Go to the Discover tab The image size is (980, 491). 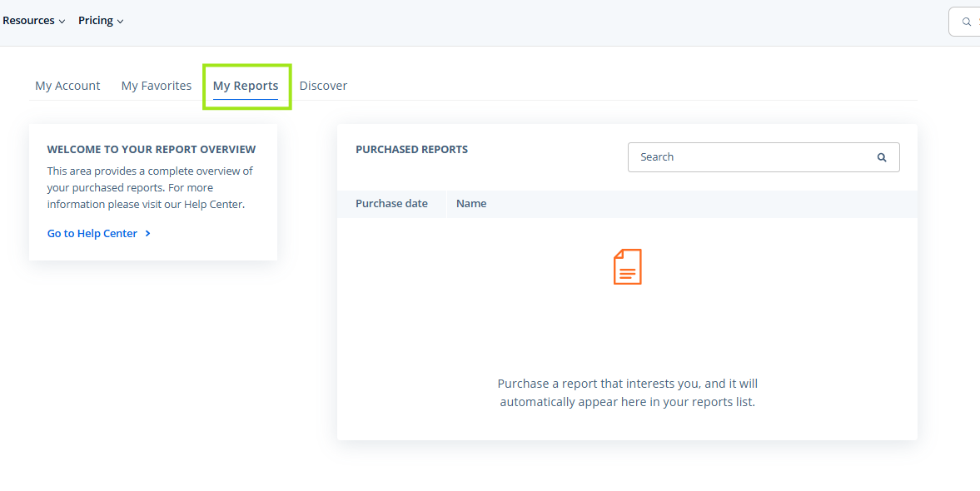[323, 86]
